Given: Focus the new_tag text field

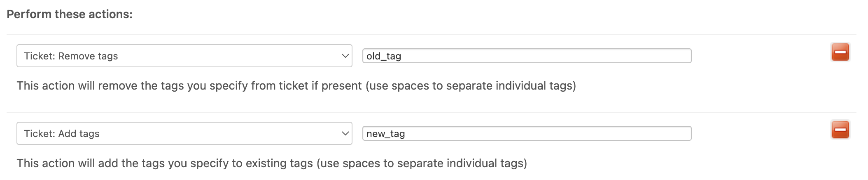Looking at the screenshot, I should coord(526,133).
